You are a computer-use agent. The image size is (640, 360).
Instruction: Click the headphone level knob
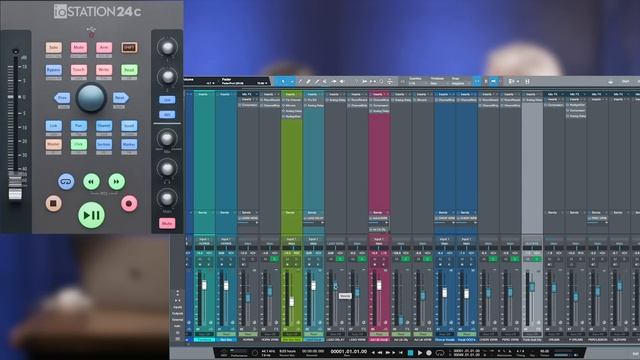point(167,168)
